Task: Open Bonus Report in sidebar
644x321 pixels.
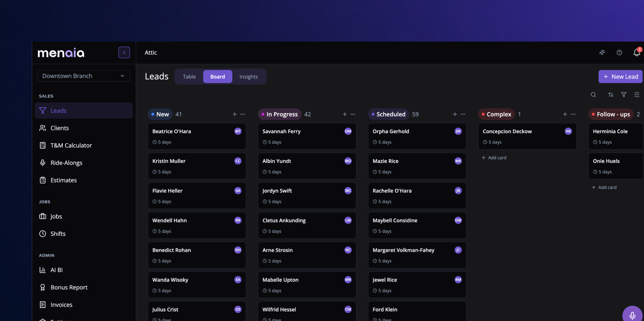Action: pyautogui.click(x=84, y=288)
